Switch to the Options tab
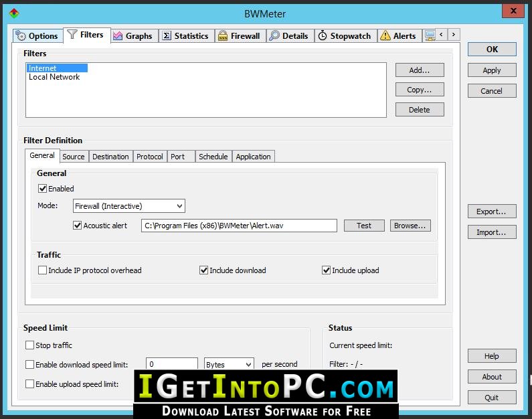Image resolution: width=532 pixels, height=419 pixels. pyautogui.click(x=37, y=35)
